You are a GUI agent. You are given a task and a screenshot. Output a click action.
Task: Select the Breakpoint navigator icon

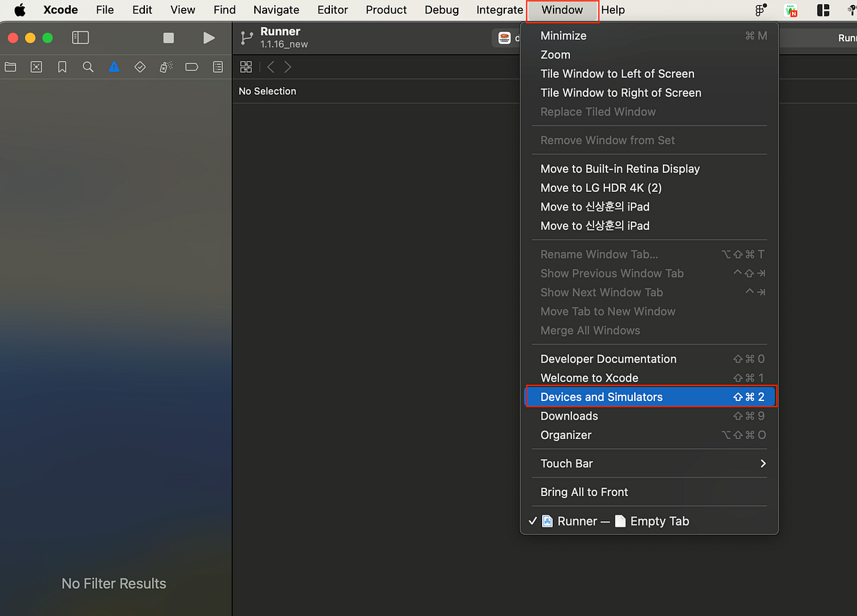191,66
